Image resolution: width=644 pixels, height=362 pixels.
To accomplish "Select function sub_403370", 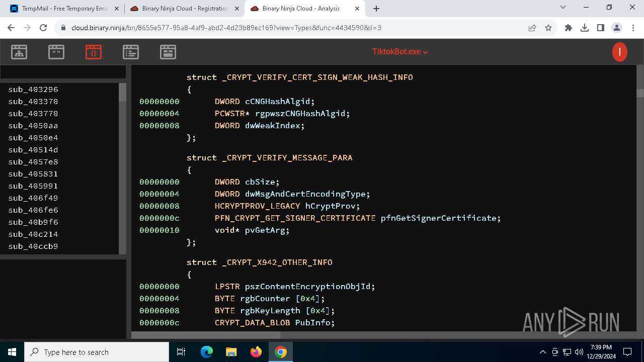I will coord(33,102).
